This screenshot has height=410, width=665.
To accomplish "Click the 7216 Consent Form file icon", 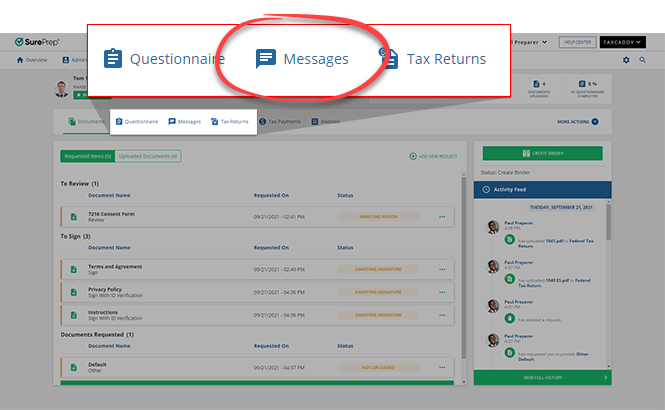I will tap(74, 217).
